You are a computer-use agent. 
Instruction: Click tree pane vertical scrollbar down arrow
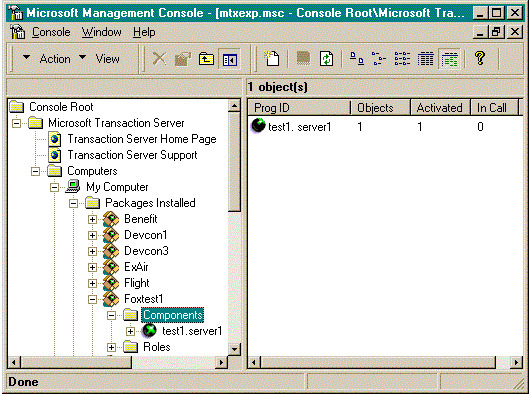234,349
